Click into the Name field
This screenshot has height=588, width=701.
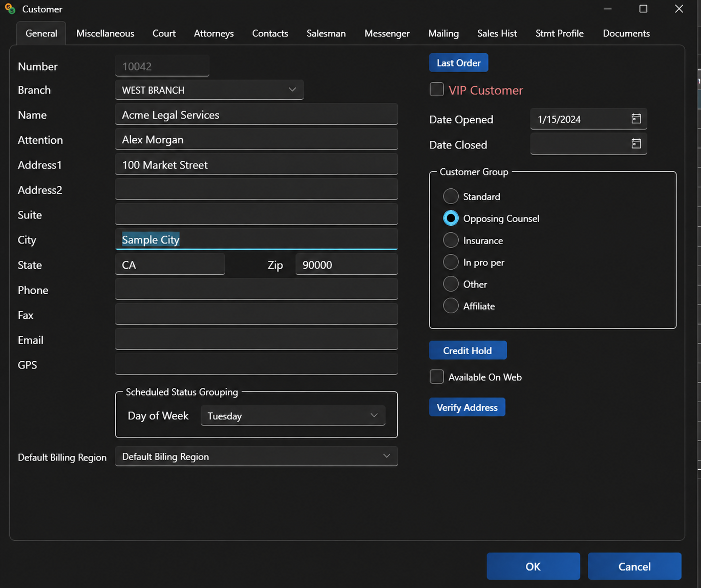click(257, 115)
